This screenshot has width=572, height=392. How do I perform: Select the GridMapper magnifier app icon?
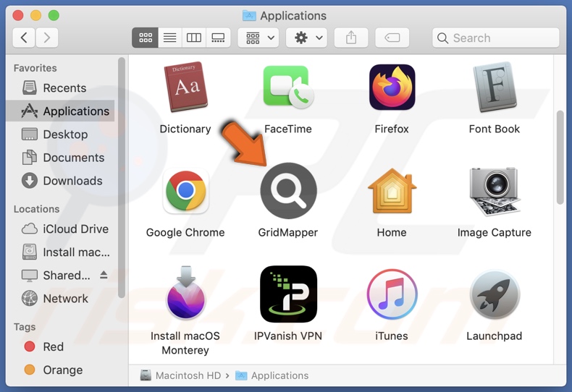pos(289,190)
